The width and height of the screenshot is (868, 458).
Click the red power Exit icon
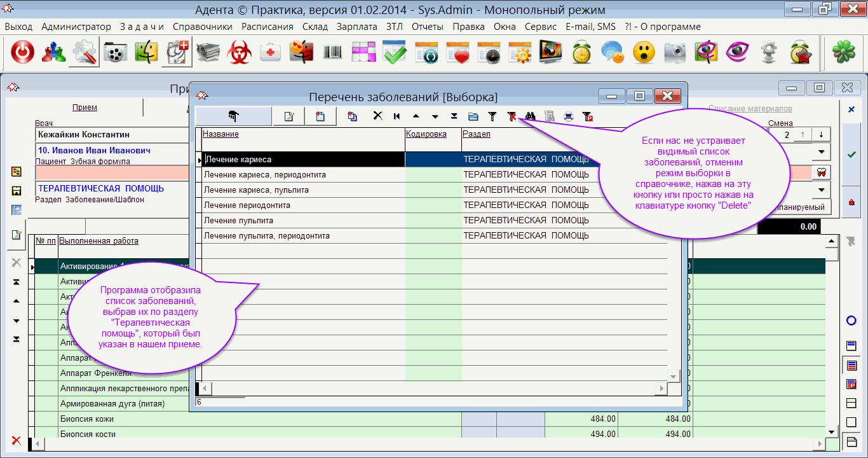(22, 53)
